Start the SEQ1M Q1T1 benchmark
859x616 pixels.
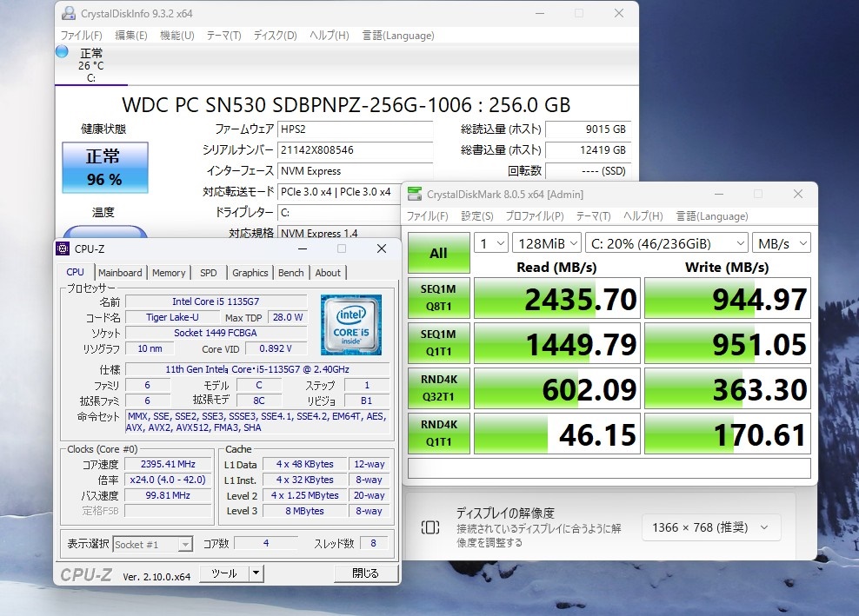(x=438, y=343)
